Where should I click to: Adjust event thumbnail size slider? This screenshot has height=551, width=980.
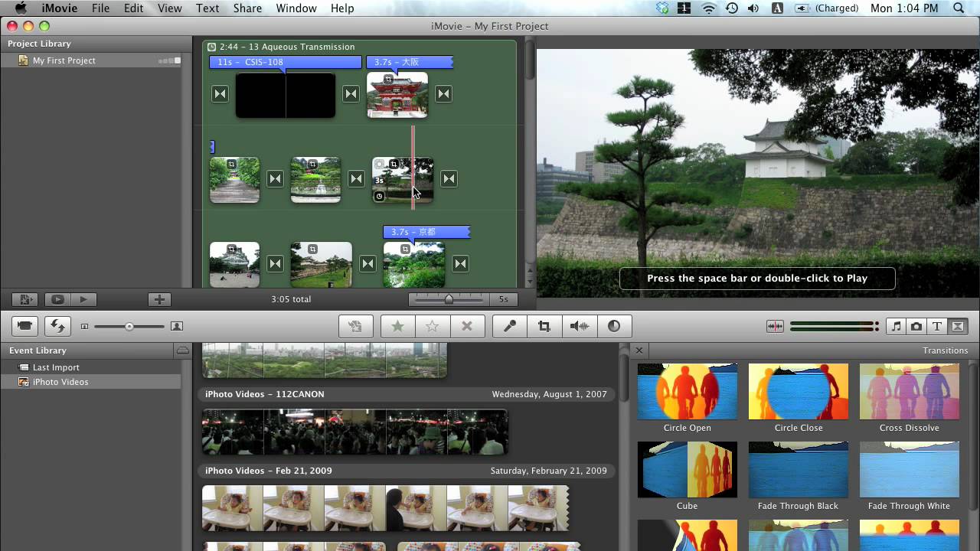(129, 326)
